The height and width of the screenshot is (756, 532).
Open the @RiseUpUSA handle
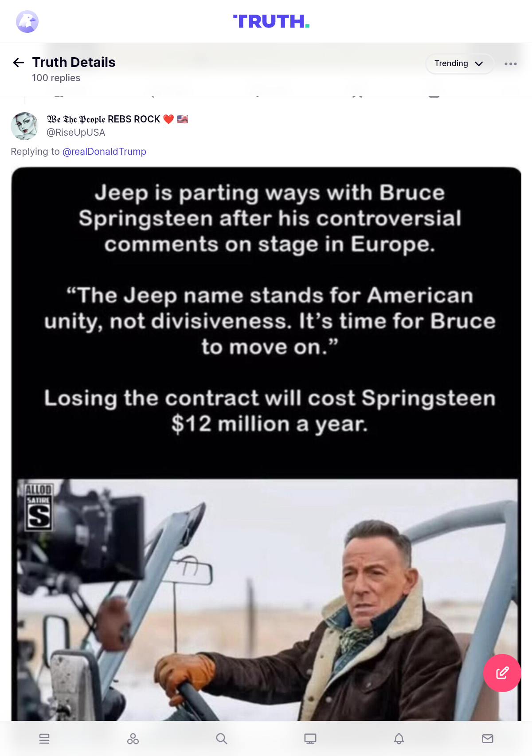coord(76,133)
